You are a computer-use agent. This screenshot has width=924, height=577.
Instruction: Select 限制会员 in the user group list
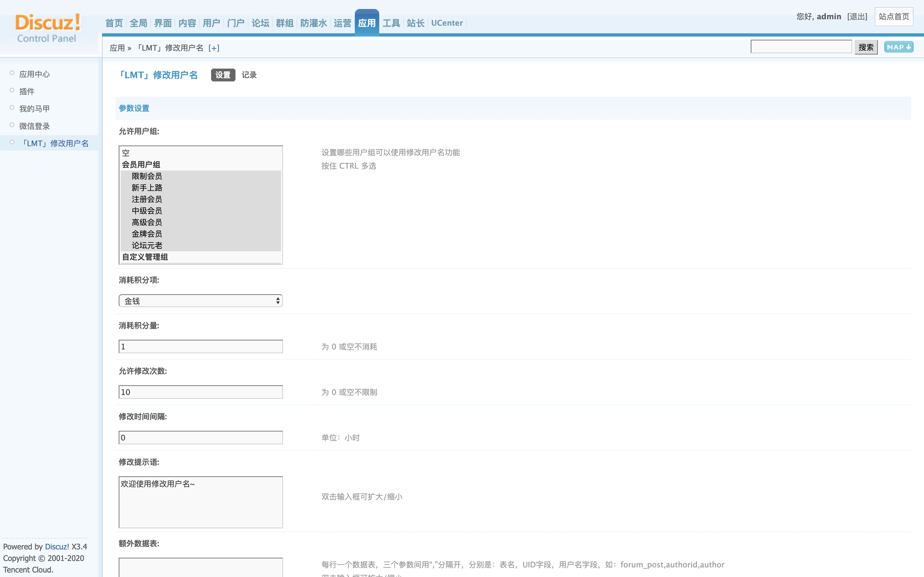147,176
